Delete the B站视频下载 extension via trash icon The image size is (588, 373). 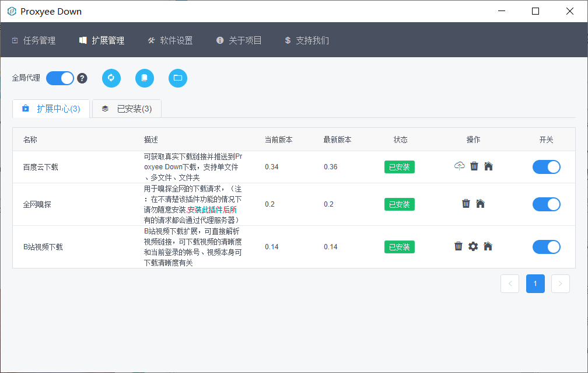459,246
